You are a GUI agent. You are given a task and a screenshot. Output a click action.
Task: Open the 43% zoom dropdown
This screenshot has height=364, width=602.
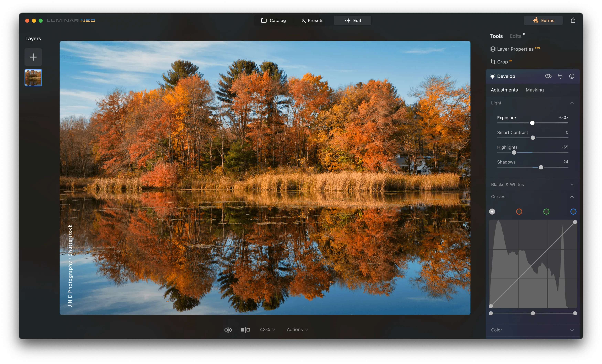tap(267, 330)
